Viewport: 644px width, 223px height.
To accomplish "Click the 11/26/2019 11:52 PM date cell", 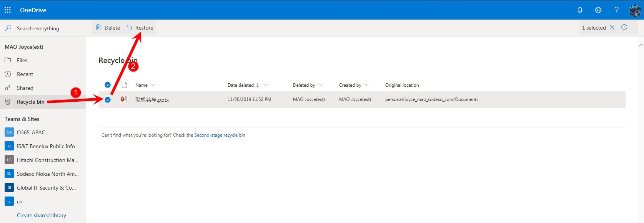I will (x=249, y=99).
